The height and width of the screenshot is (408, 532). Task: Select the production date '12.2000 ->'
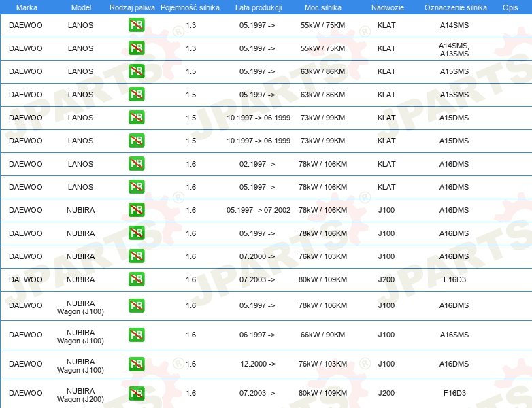pyautogui.click(x=258, y=364)
